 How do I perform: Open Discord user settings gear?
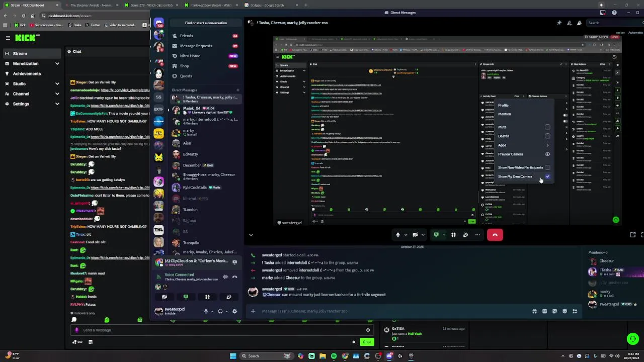point(234,312)
